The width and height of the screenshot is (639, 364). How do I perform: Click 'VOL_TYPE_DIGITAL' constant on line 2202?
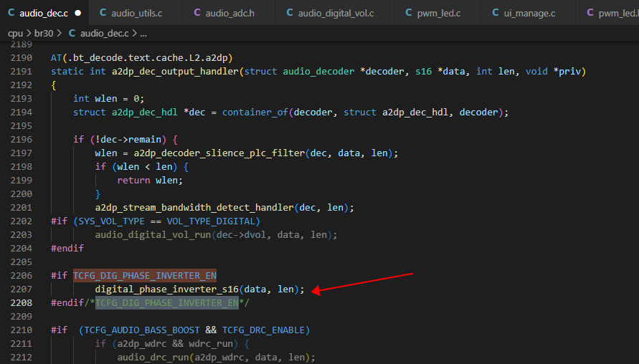211,221
